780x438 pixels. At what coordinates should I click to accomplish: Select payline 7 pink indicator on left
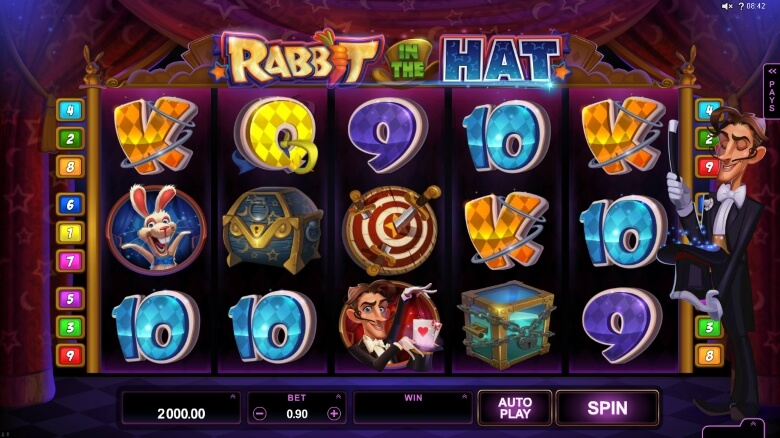[70, 261]
